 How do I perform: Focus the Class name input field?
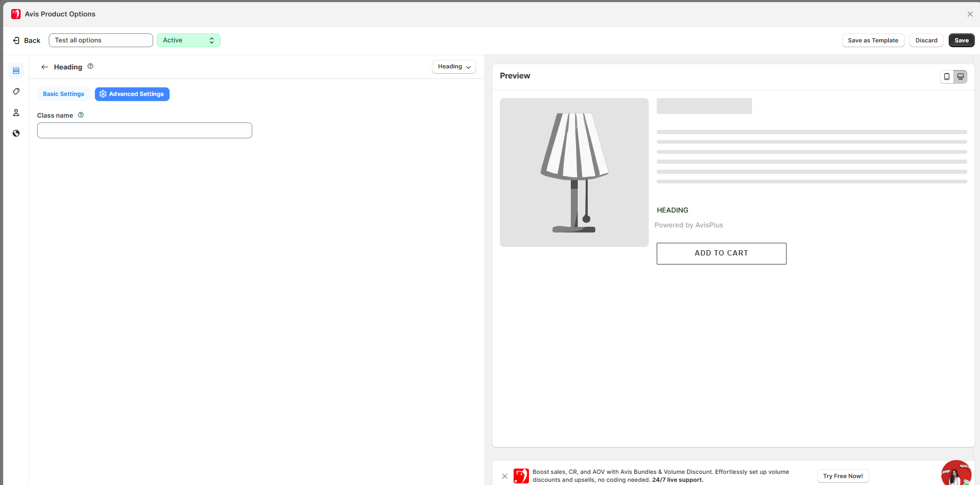[144, 130]
